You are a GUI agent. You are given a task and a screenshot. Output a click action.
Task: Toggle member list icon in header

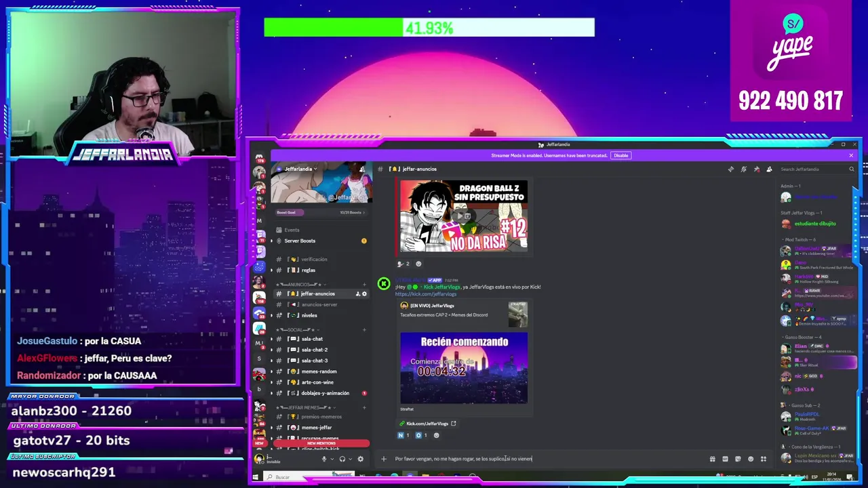coord(769,169)
